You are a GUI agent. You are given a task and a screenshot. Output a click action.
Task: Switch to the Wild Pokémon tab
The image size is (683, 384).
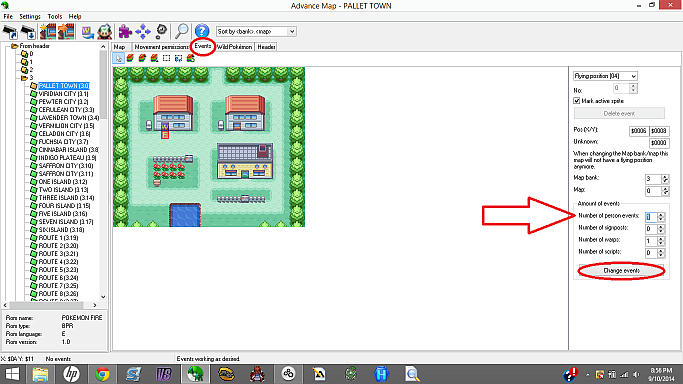pyautogui.click(x=234, y=47)
